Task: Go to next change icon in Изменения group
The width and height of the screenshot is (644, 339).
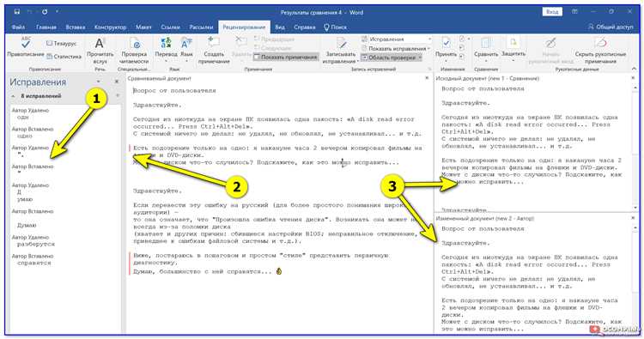Action: point(462,57)
